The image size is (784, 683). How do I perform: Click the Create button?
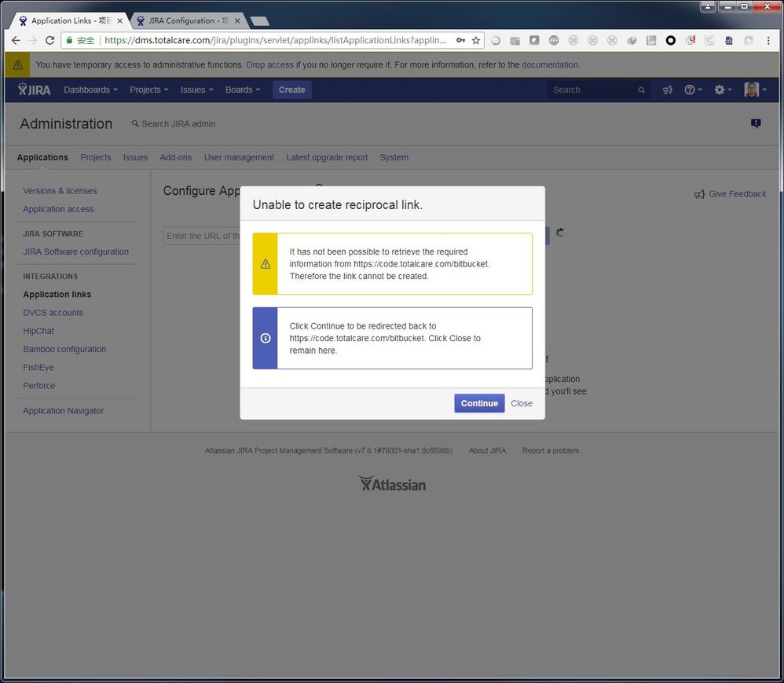[x=292, y=90]
